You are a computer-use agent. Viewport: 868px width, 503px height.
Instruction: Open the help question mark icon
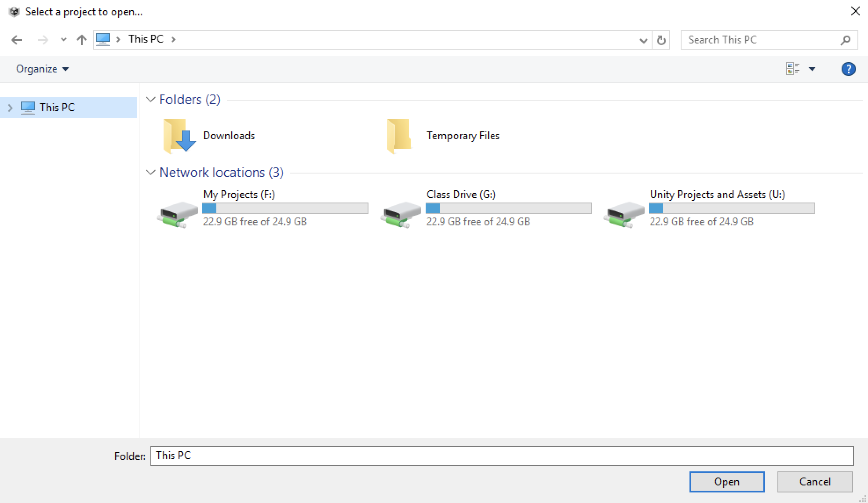[848, 69]
